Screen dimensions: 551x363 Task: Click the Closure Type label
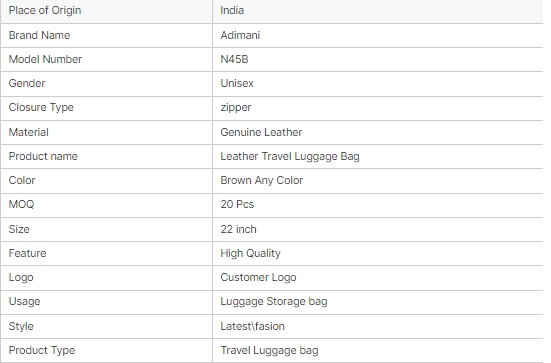click(41, 108)
